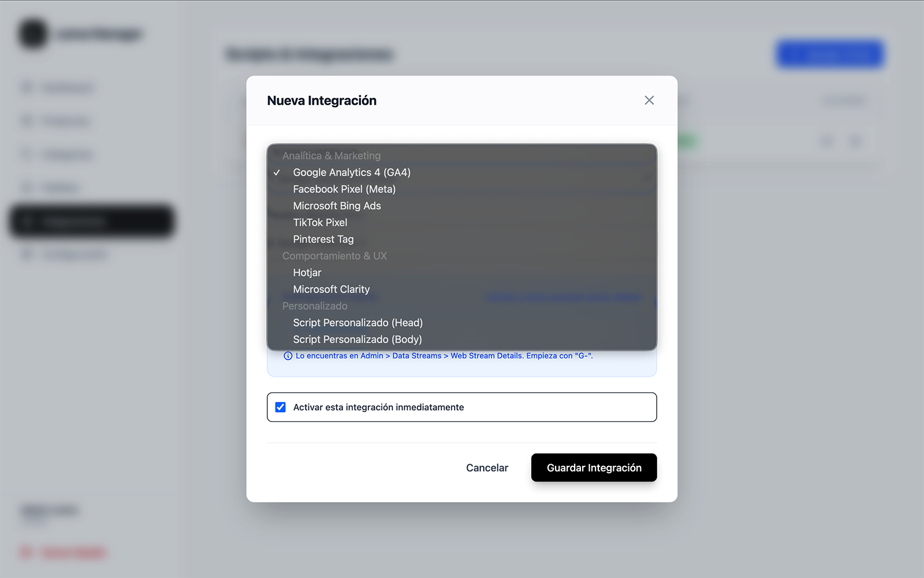Click the black highlighted sidebar item
This screenshot has height=578, width=924.
91,221
